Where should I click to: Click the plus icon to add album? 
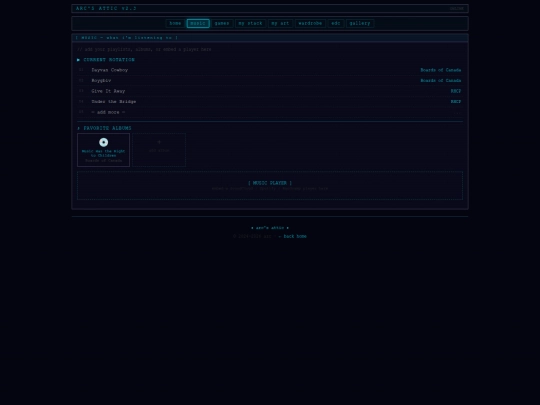pos(159,142)
